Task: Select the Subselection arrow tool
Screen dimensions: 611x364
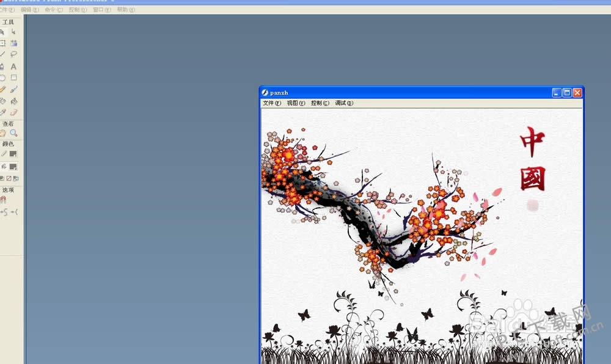Action: 13,32
